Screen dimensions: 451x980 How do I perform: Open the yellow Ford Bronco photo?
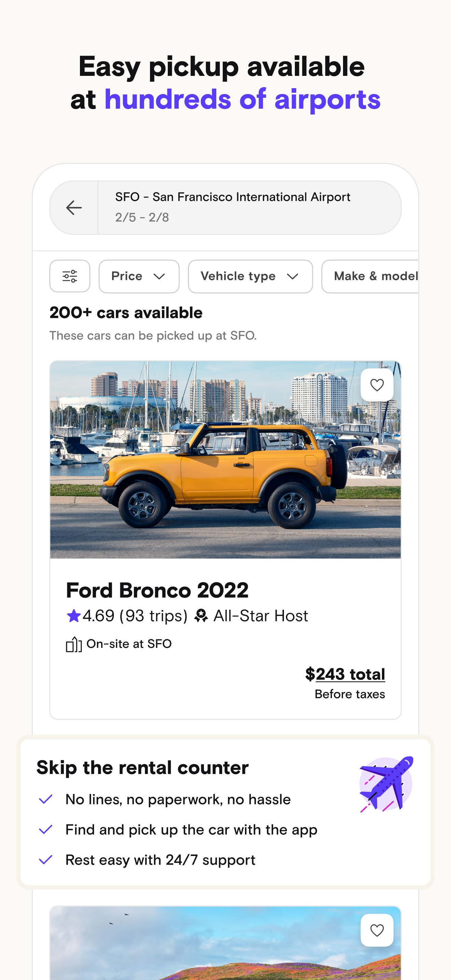tap(225, 460)
